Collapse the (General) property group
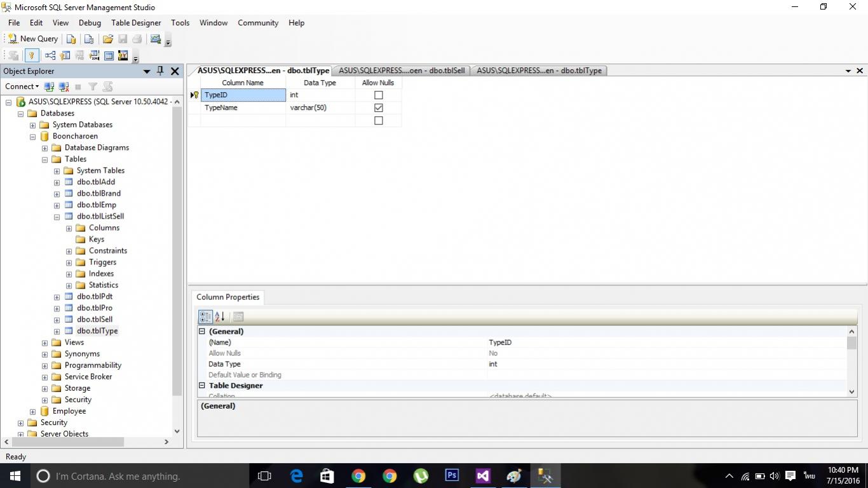This screenshot has width=868, height=488. click(202, 331)
